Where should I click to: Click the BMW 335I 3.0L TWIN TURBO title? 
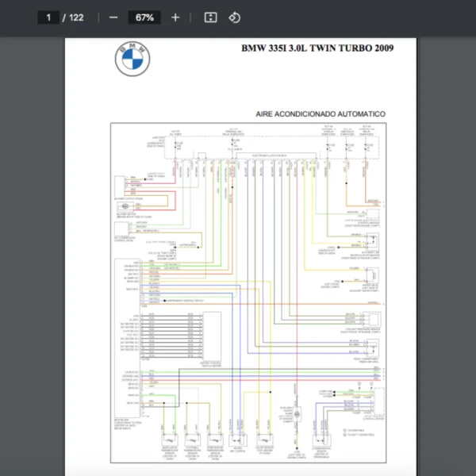pos(317,48)
